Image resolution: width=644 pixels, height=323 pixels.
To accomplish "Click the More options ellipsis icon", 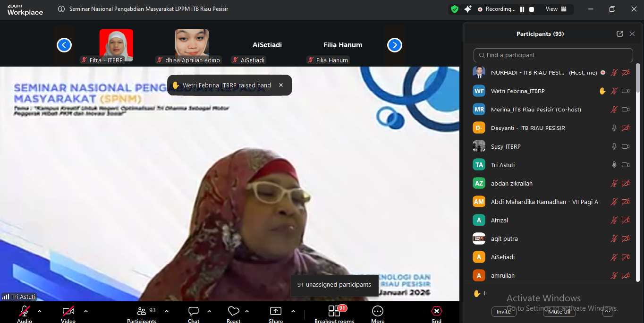I will [378, 312].
